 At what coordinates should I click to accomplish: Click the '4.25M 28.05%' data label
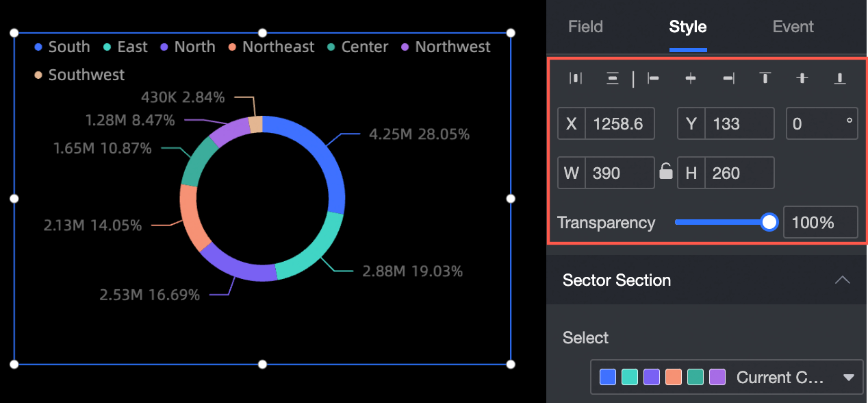click(420, 134)
